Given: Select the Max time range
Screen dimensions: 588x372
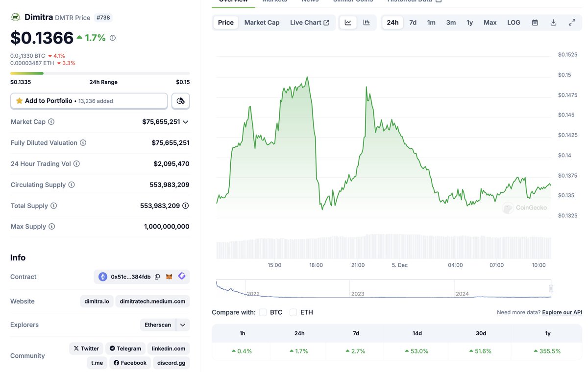Looking at the screenshot, I should [490, 23].
